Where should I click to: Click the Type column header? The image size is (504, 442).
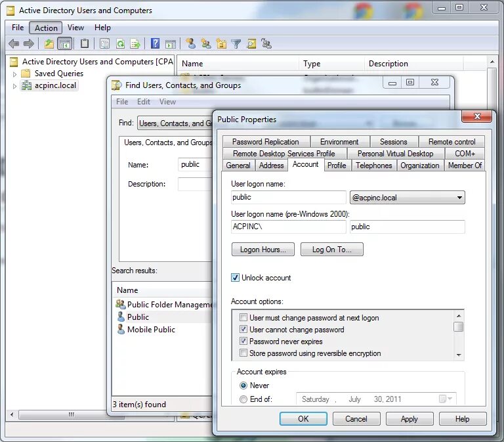point(331,64)
